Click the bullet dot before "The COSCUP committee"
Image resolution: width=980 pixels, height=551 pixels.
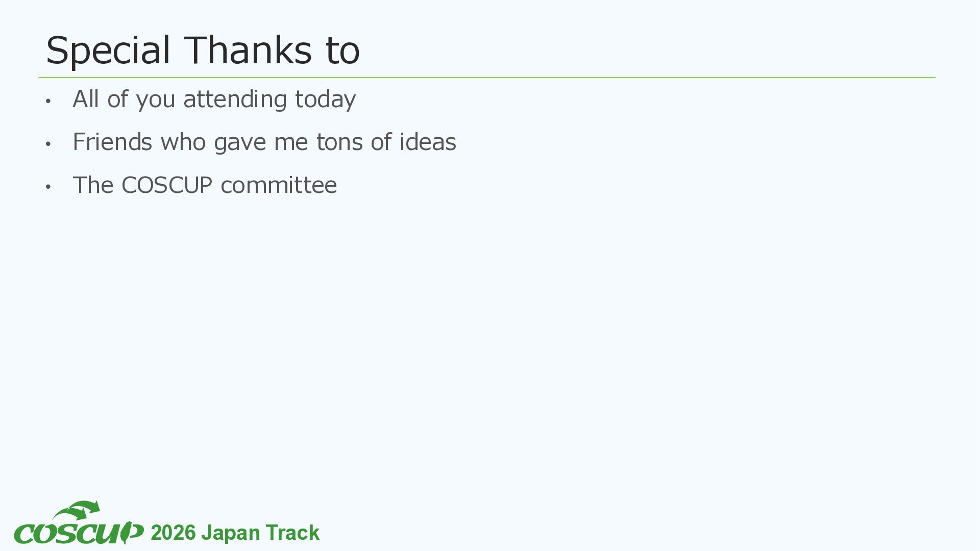click(48, 187)
